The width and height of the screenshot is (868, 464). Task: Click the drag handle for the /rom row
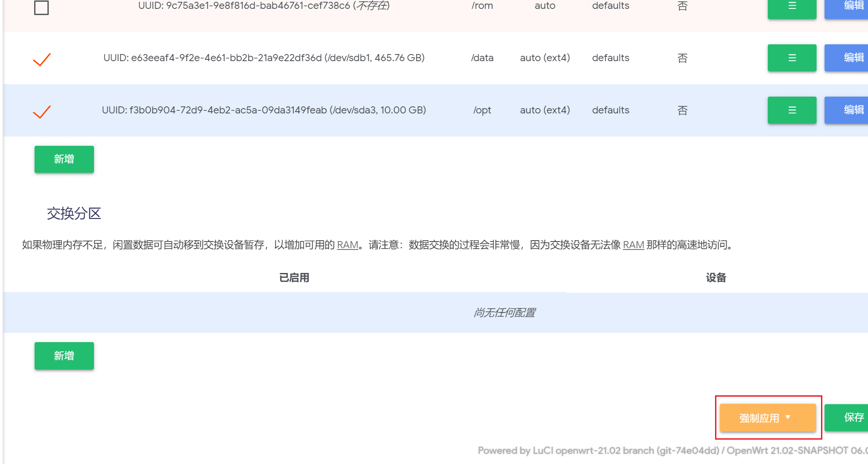(x=792, y=7)
